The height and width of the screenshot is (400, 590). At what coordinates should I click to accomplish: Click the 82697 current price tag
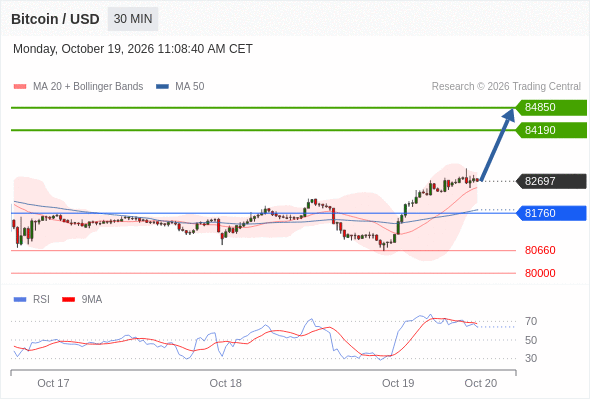point(551,181)
